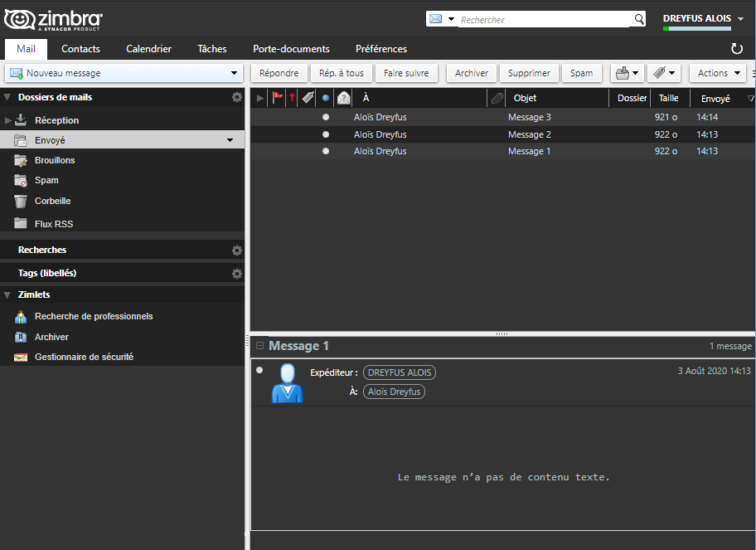Click the flag column header icon

[x=278, y=98]
